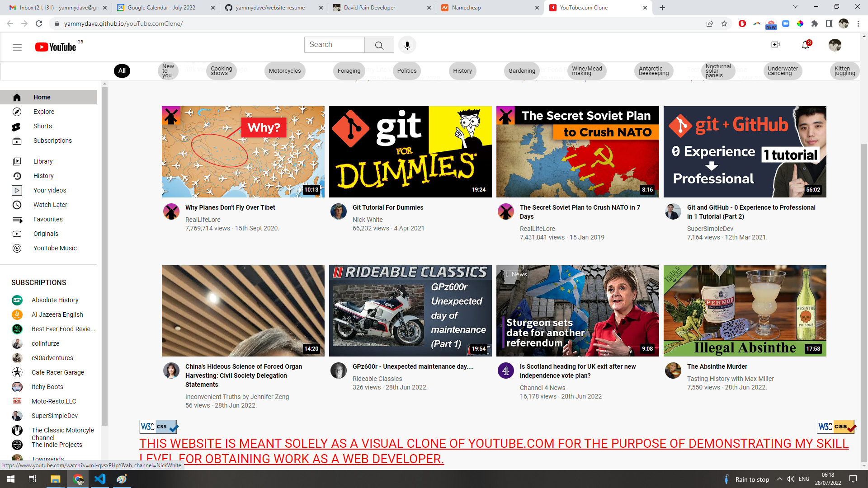The height and width of the screenshot is (488, 868).
Task: Click the Absolute History channel avatar
Action: [17, 300]
